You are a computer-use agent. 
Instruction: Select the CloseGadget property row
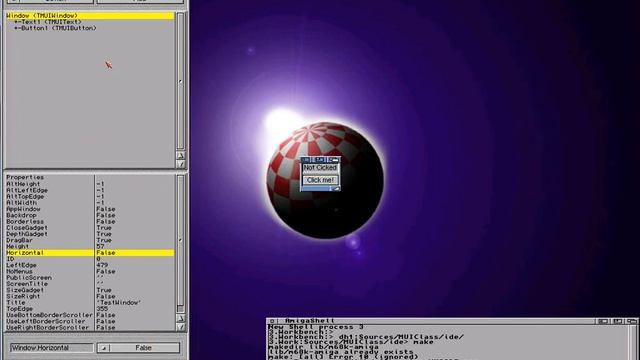90,228
